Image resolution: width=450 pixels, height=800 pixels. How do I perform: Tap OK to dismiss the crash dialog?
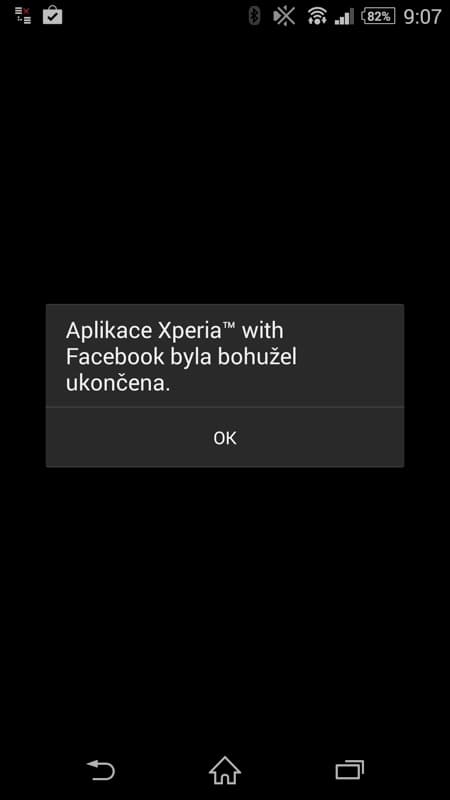tap(225, 438)
